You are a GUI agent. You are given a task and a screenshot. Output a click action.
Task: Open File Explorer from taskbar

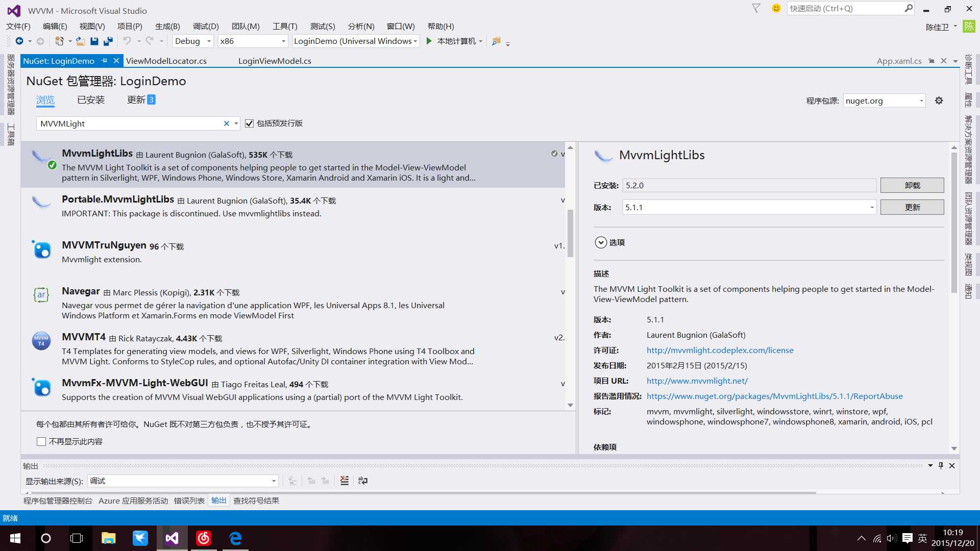[108, 538]
